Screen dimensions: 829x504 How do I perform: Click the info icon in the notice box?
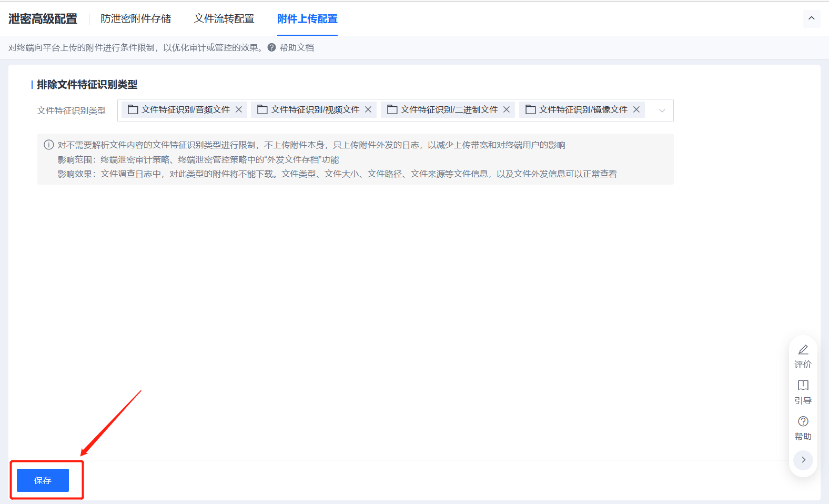pyautogui.click(x=49, y=145)
